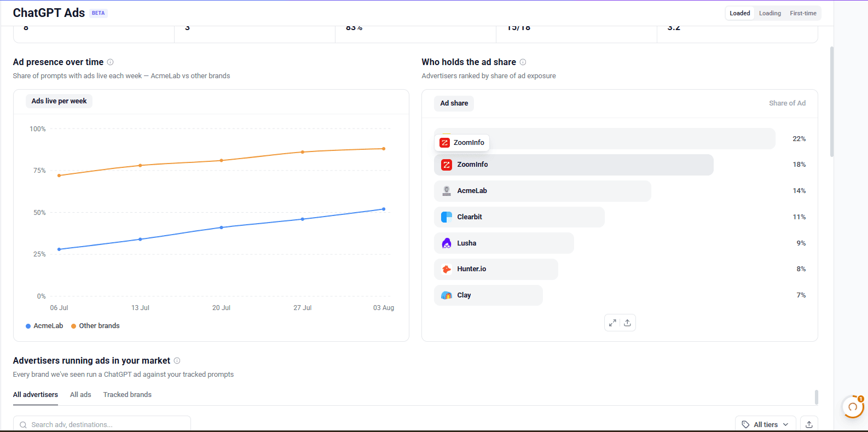Switch the state toggle to First-time

tap(803, 13)
